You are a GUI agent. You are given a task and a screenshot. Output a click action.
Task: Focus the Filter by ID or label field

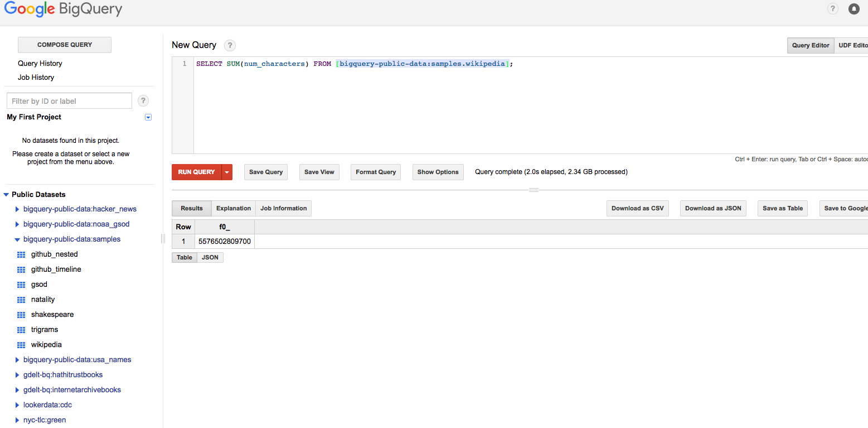[69, 101]
